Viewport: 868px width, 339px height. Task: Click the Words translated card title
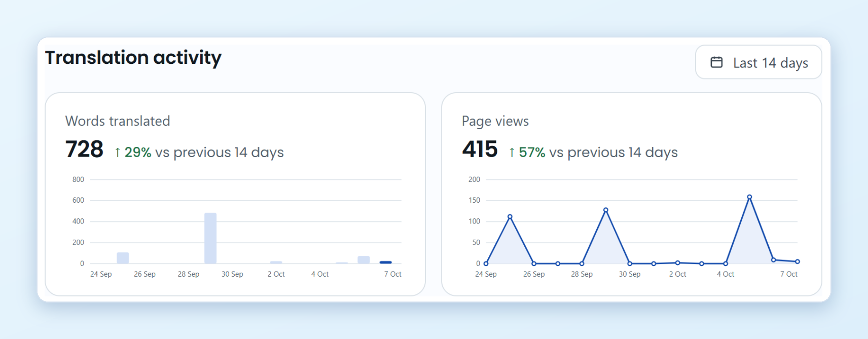(x=118, y=121)
